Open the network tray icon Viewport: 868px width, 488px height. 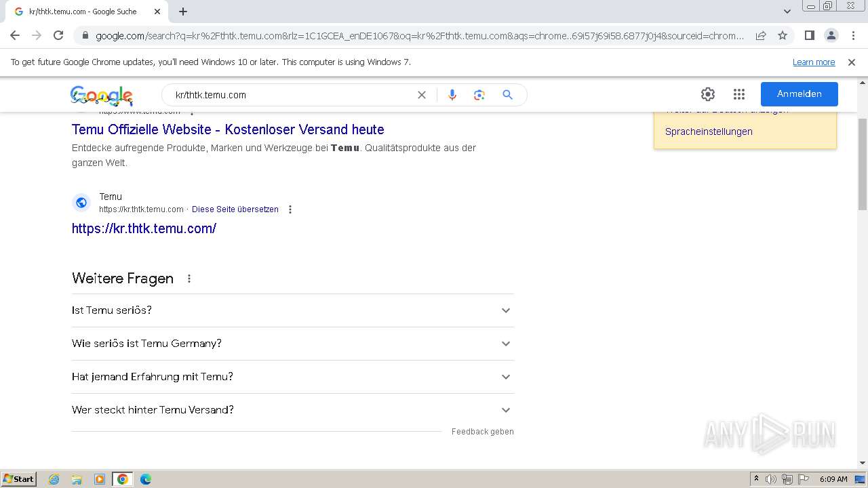tap(787, 479)
